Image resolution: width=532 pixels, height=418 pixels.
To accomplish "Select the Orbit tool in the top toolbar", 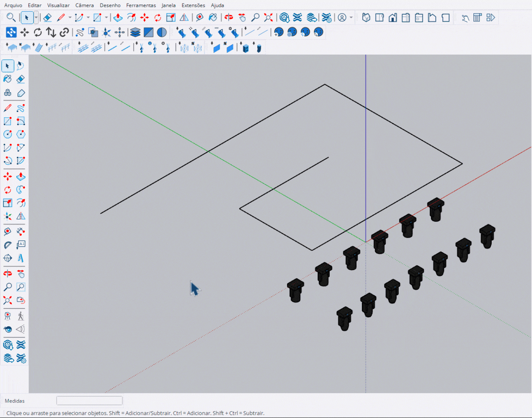I will (229, 18).
